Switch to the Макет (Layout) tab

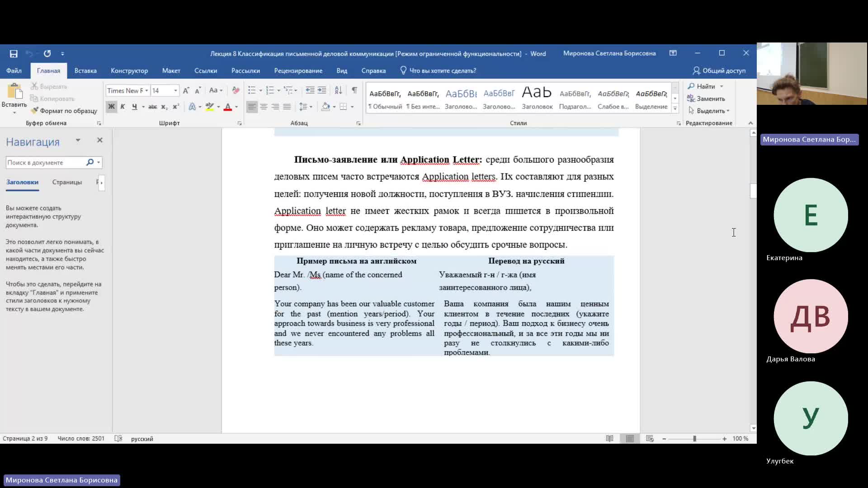tap(171, 70)
